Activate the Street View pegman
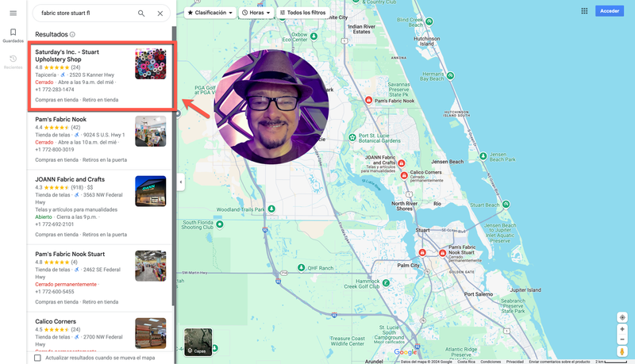The height and width of the screenshot is (364, 635). click(x=622, y=351)
